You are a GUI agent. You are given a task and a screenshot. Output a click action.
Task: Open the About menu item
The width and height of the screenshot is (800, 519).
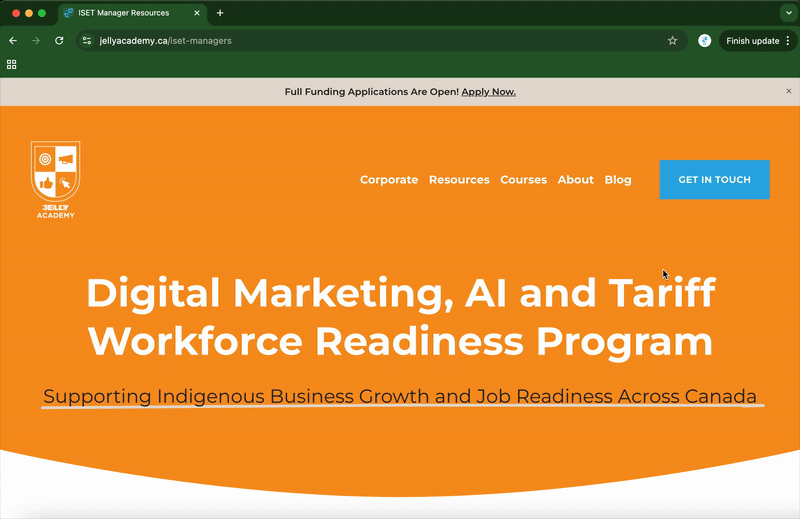tap(576, 180)
